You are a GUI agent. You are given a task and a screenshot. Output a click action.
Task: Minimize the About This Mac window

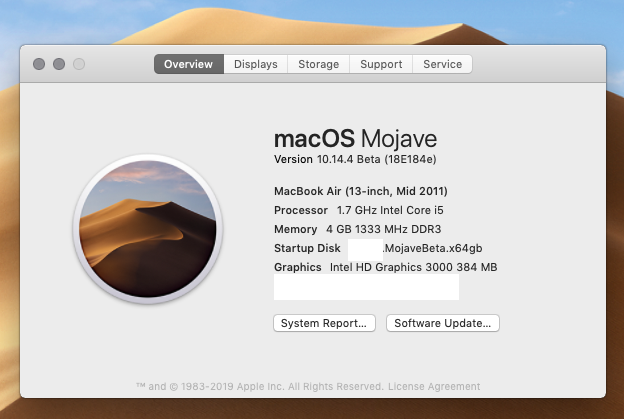[59, 64]
